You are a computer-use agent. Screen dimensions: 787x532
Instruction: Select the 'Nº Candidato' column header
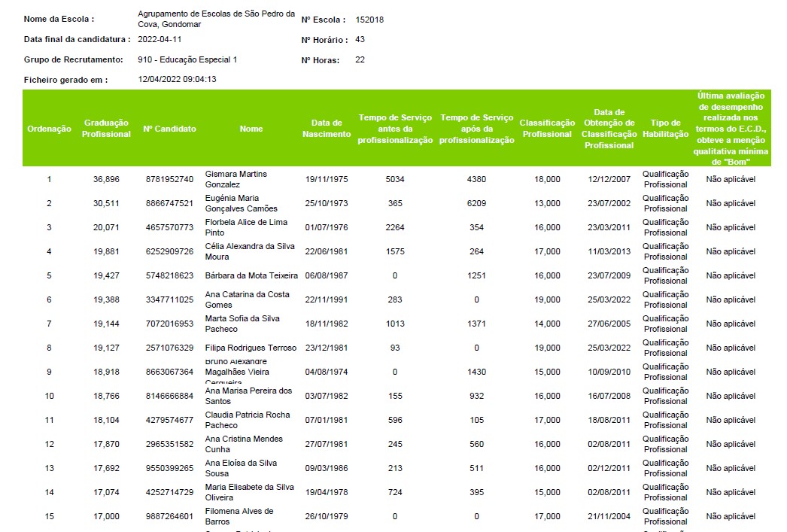coord(169,129)
